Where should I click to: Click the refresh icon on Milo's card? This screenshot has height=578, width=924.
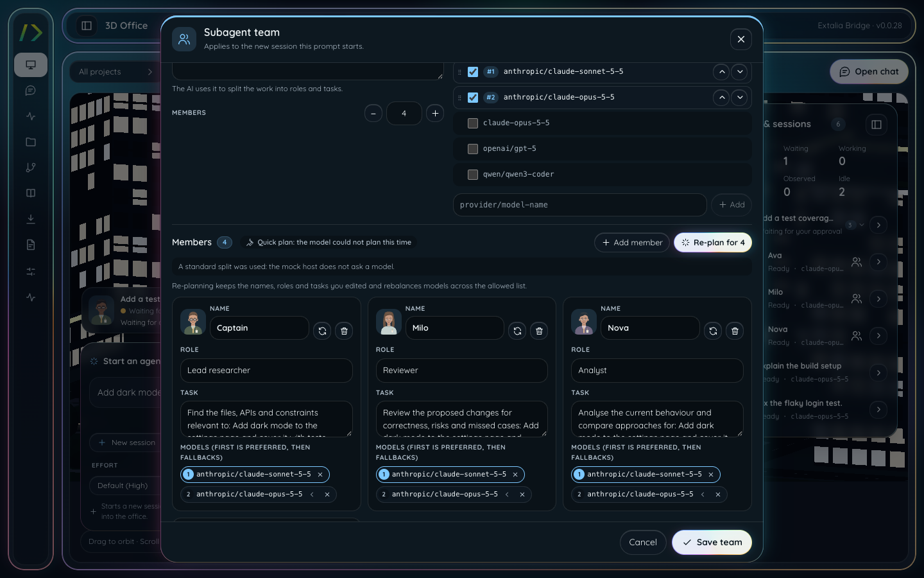tap(517, 331)
